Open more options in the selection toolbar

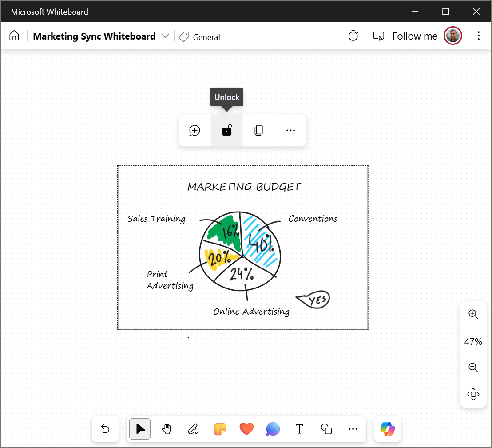point(290,130)
